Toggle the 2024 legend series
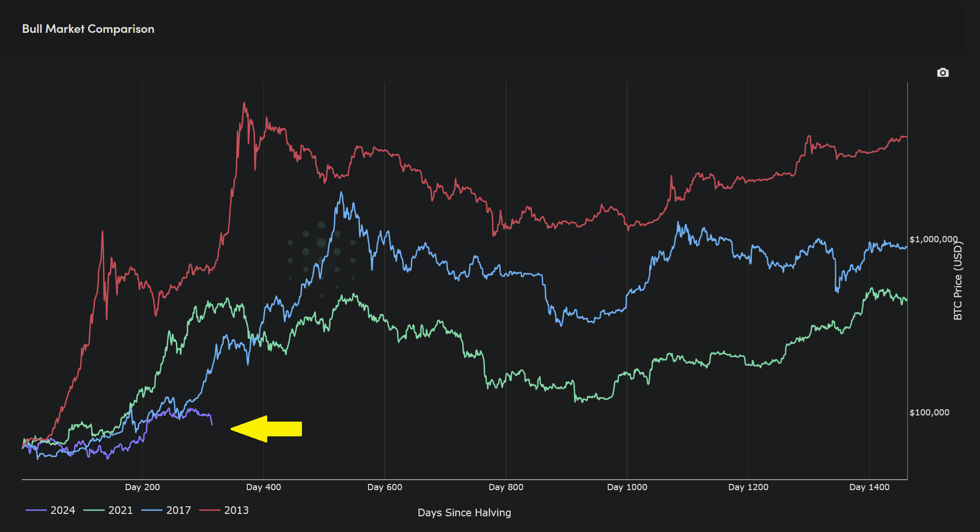 [62, 510]
